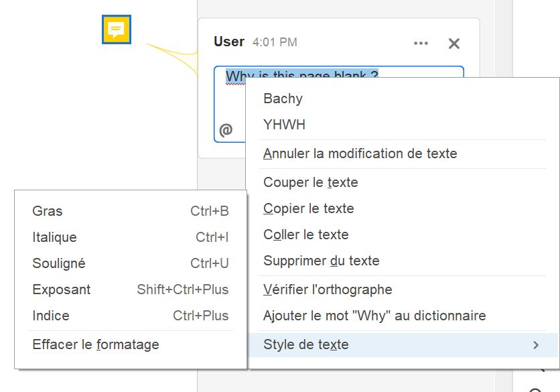Apply "Souligné" underline formatting
The image size is (560, 392).
(60, 263)
